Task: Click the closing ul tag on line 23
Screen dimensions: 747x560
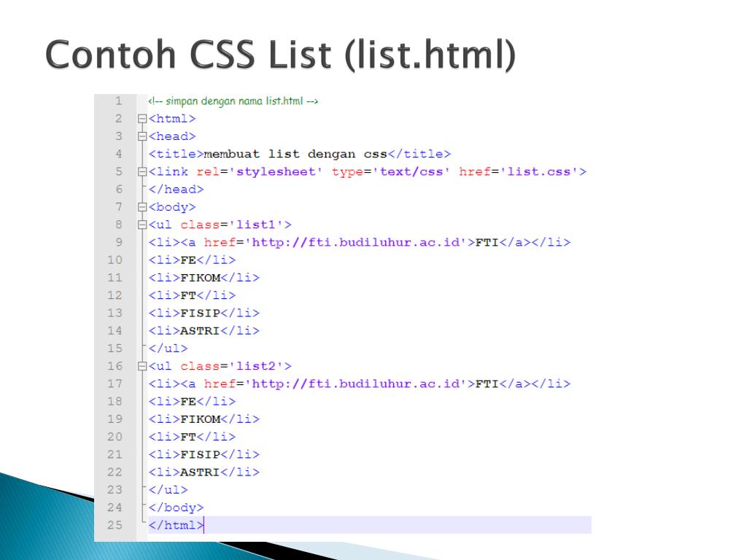Action: pyautogui.click(x=169, y=490)
